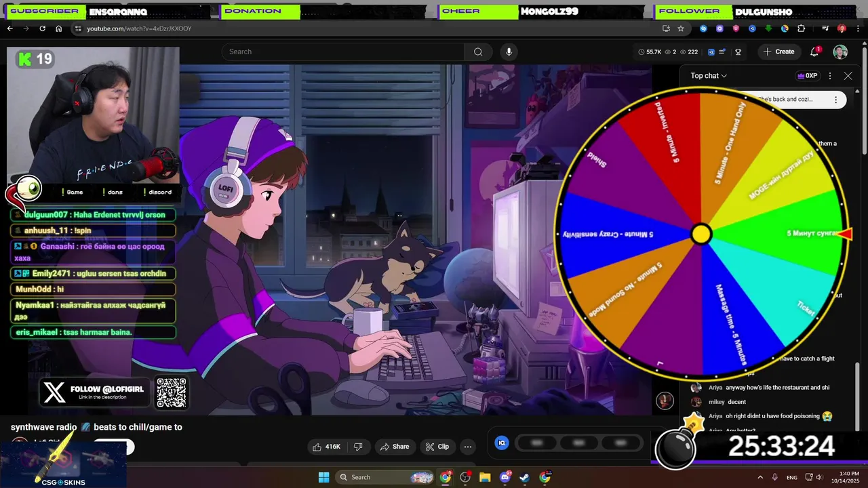Click the YouTube search magnifier button

[x=478, y=52]
